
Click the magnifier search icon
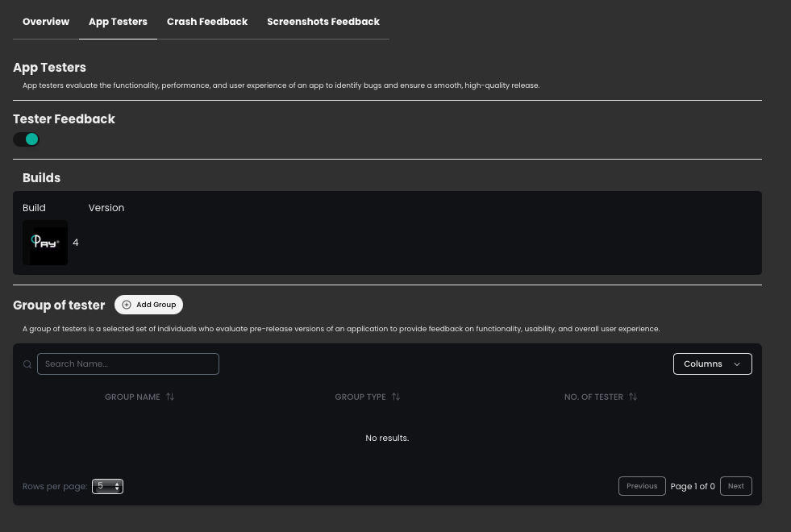click(27, 364)
